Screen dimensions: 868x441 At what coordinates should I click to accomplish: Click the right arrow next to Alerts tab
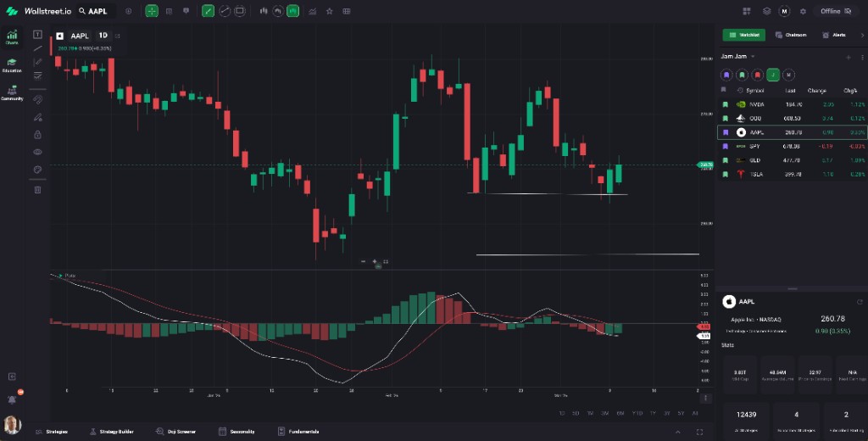[862, 35]
